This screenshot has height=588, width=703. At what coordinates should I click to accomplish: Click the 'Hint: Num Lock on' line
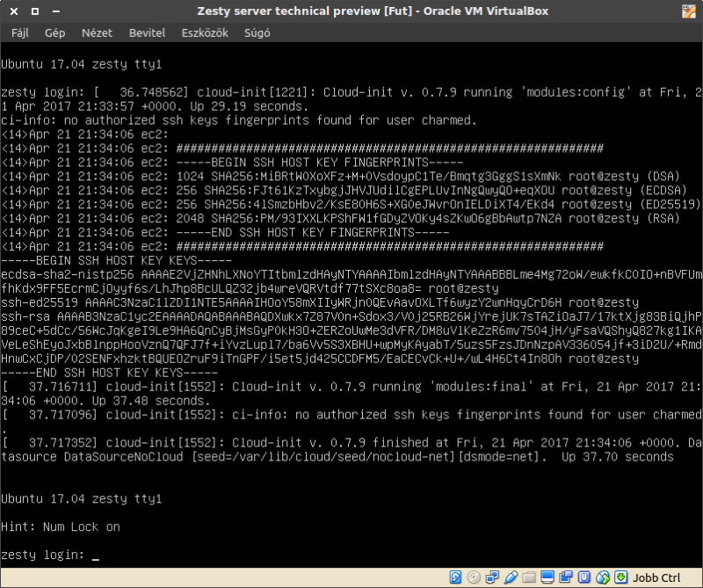(61, 527)
